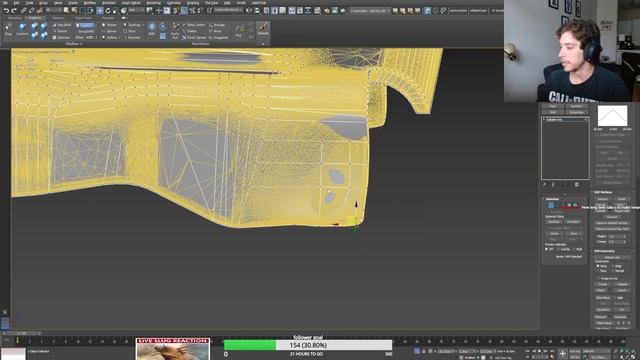
Task: Click the live slug reaction thumbnail
Action: click(x=173, y=349)
